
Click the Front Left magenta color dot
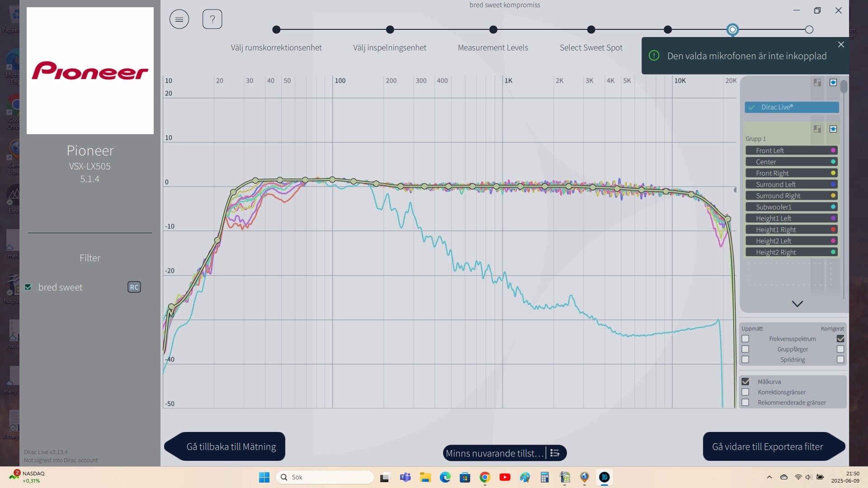(x=833, y=150)
